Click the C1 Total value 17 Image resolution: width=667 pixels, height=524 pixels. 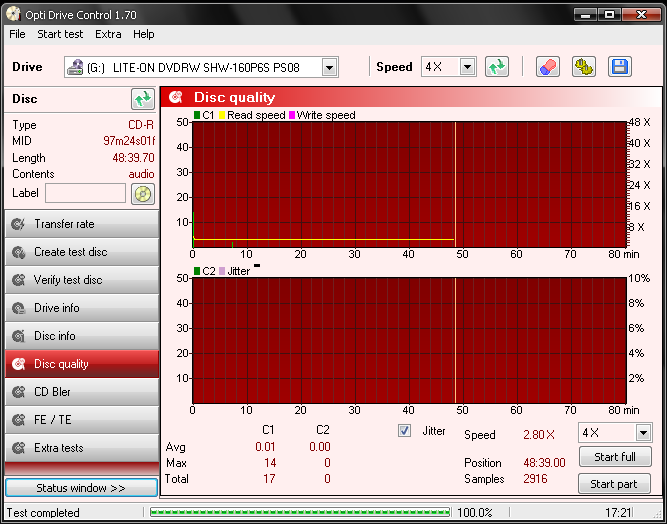[x=269, y=478]
